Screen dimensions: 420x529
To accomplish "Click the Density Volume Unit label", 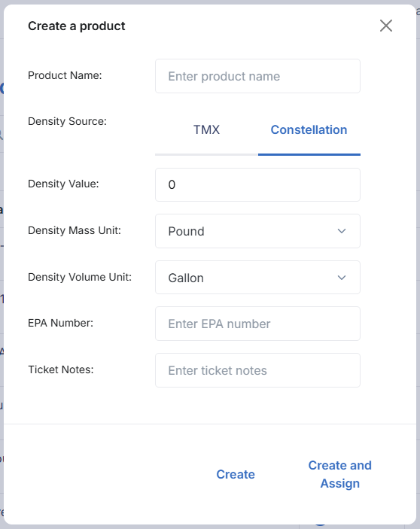I will click(80, 277).
